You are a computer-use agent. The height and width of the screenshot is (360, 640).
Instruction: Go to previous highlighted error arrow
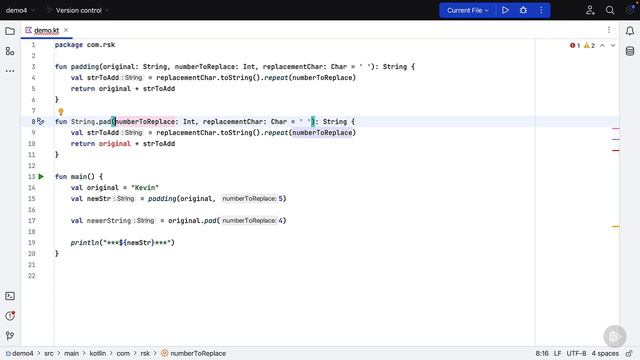point(602,45)
